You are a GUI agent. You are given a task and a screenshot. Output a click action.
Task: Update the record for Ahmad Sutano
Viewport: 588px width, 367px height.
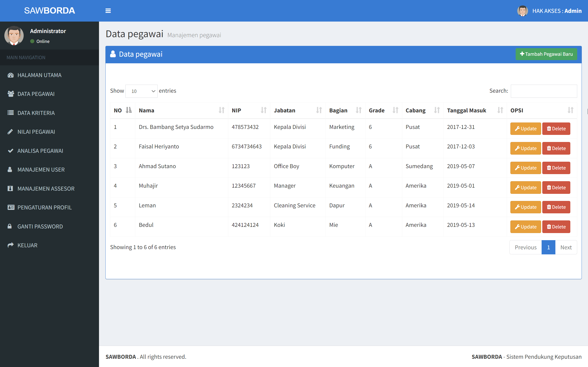525,168
